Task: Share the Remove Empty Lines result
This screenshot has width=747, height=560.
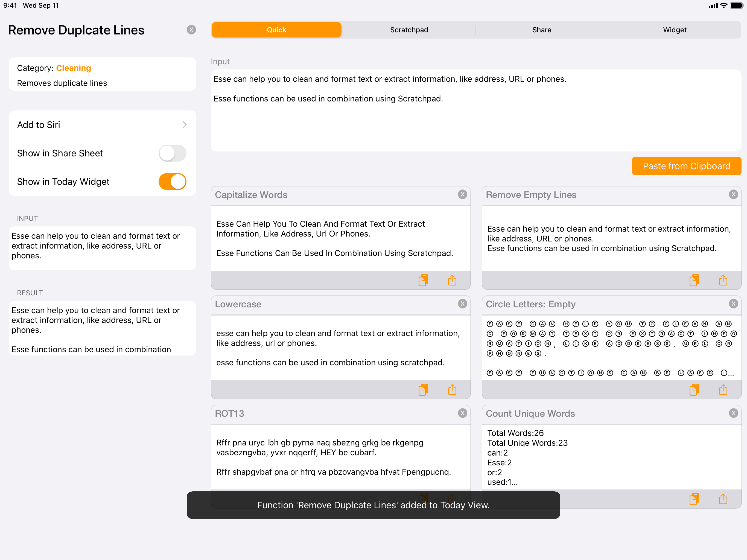Action: pos(723,280)
